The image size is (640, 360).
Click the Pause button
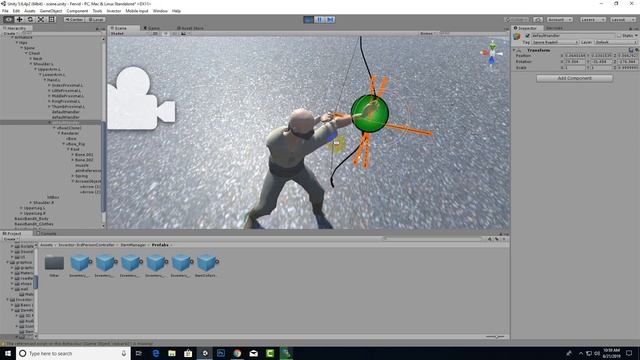click(x=320, y=19)
